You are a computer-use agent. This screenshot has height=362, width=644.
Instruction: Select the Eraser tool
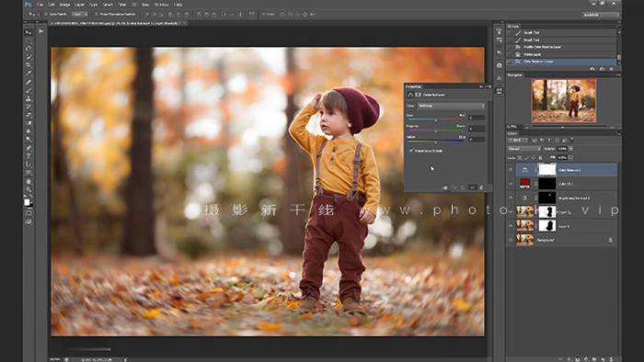(29, 115)
